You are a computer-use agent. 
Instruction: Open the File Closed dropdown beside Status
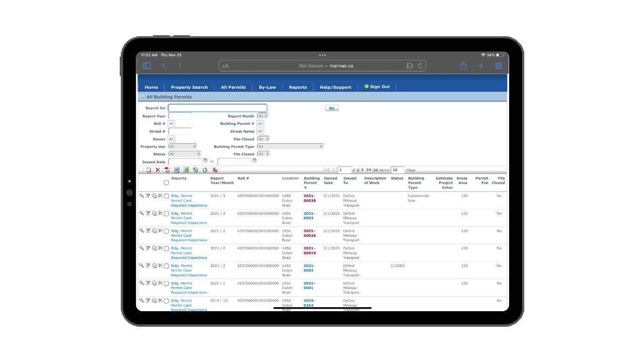pos(263,154)
